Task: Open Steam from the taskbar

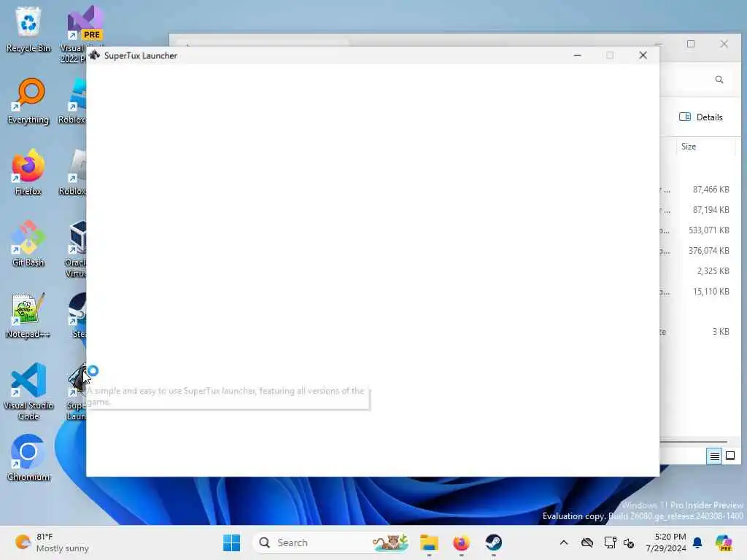Action: [x=494, y=542]
